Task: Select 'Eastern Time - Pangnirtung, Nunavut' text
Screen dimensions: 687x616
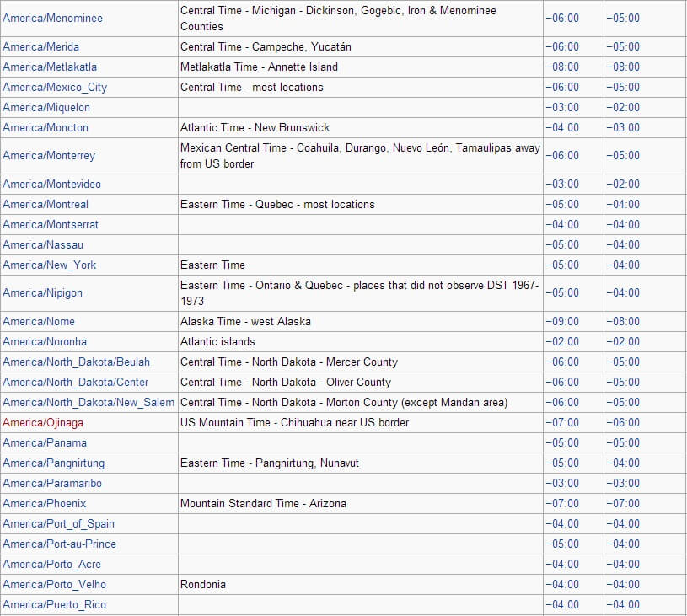Action: pyautogui.click(x=270, y=463)
